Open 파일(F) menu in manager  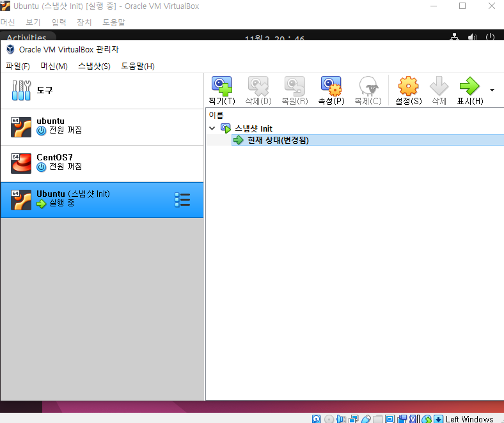tap(18, 66)
